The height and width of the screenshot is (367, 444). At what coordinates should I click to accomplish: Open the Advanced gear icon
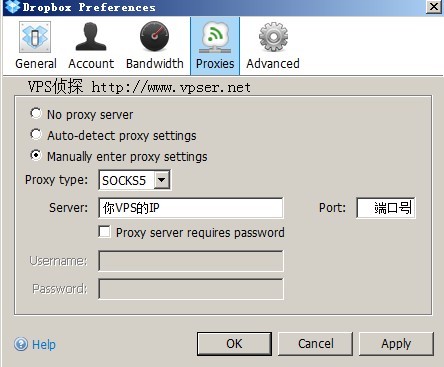point(273,37)
